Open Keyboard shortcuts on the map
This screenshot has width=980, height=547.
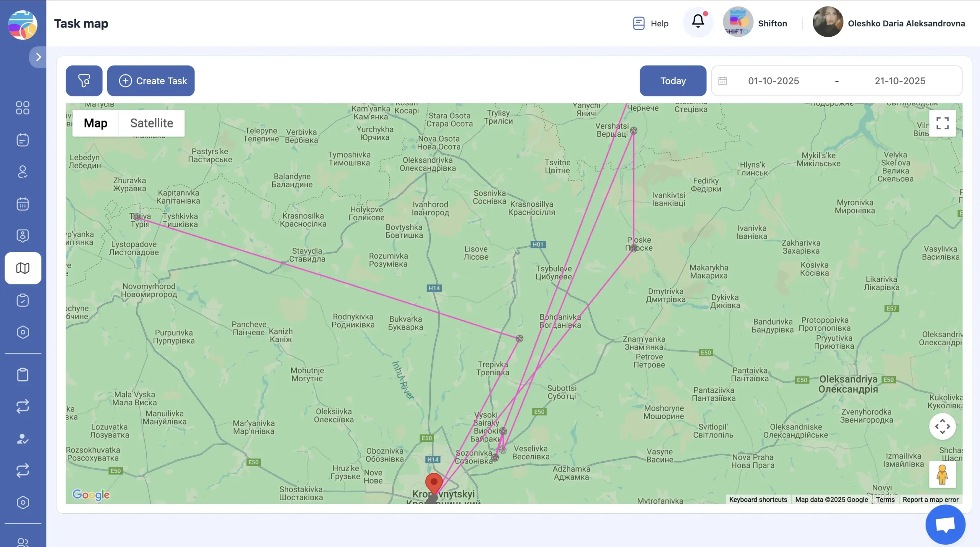point(758,500)
